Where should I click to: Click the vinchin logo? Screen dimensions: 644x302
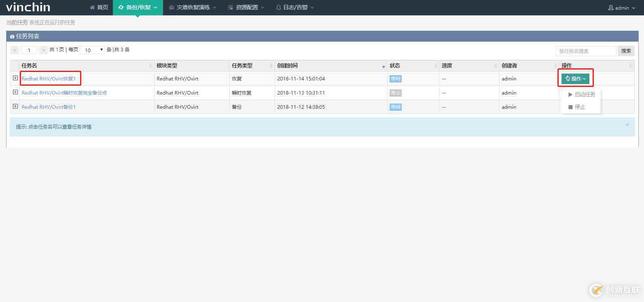point(28,7)
